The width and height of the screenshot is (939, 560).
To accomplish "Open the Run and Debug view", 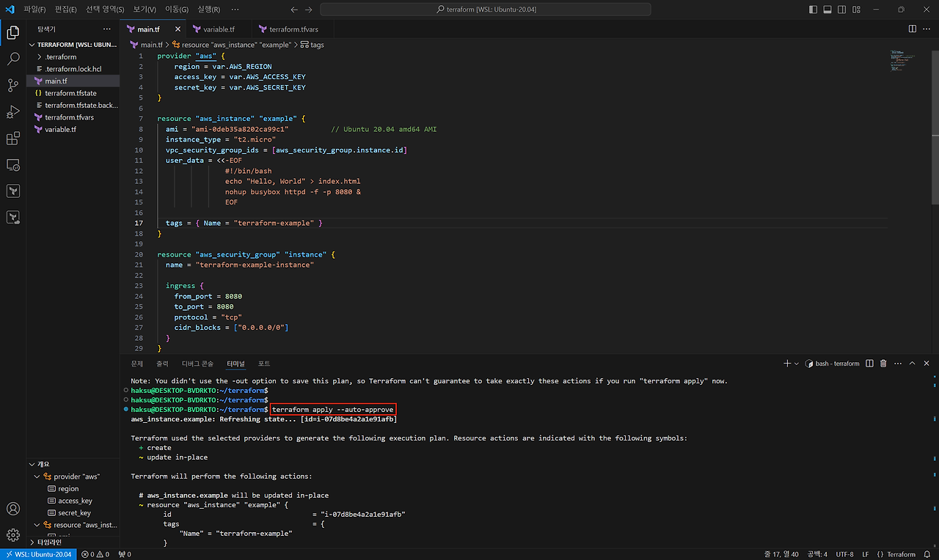I will coord(12,111).
